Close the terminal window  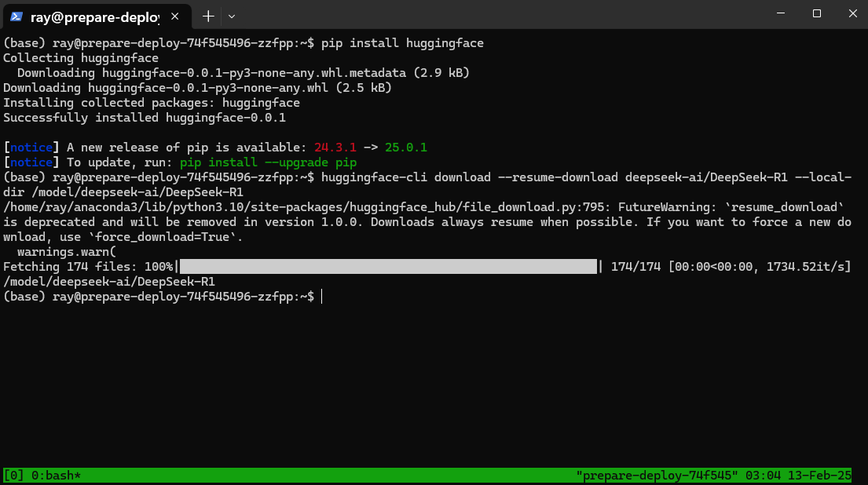pos(852,14)
